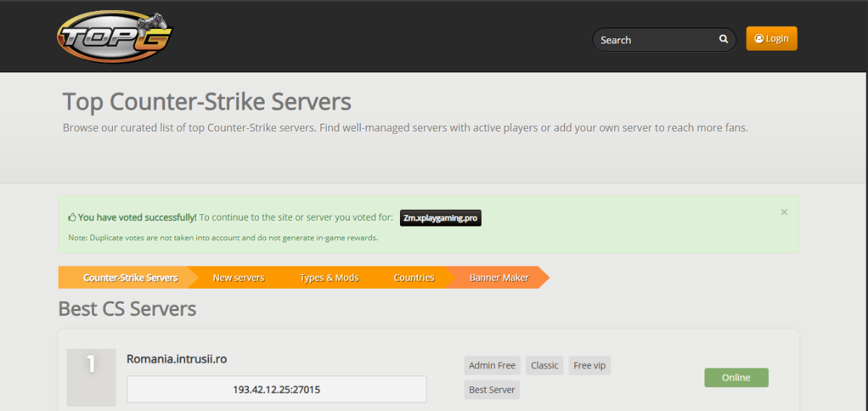This screenshot has width=868, height=411.
Task: Choose the Free vip tag
Action: (x=589, y=365)
